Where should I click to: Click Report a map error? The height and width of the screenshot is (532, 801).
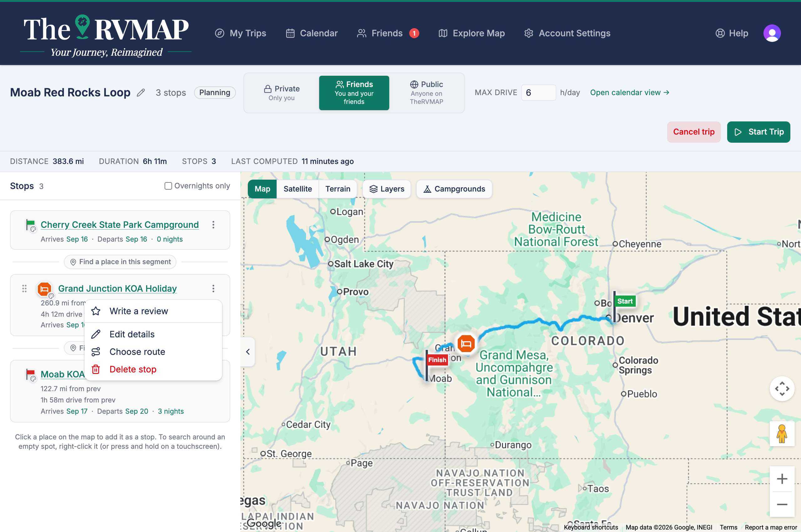point(770,527)
